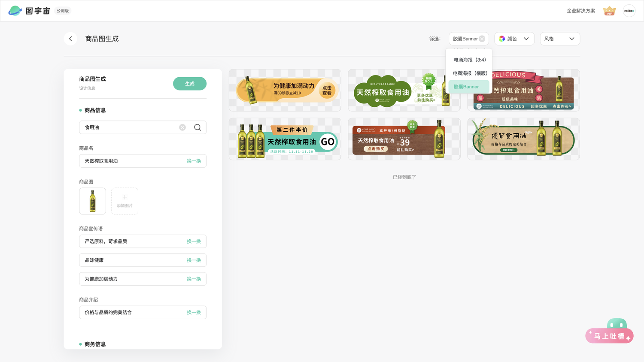Select the olive oil product image thumbnail
Viewport: 644px width, 362px height.
coord(92,201)
